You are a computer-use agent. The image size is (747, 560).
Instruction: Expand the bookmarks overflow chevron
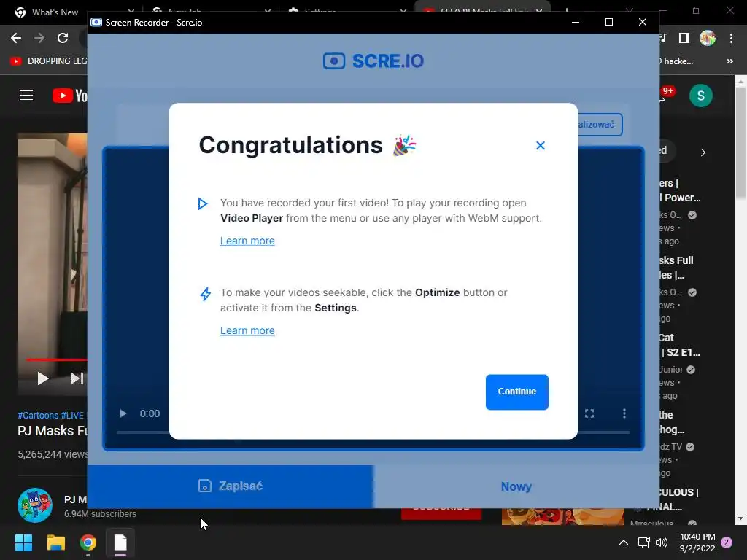(x=729, y=61)
